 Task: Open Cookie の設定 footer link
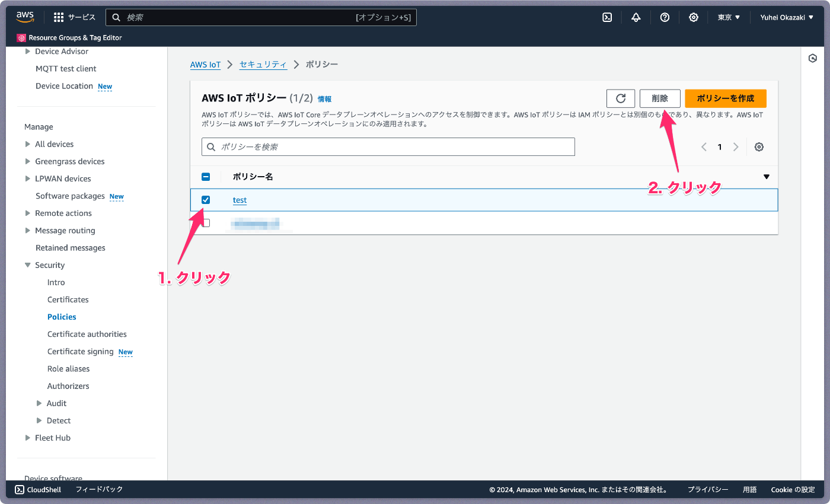(793, 490)
